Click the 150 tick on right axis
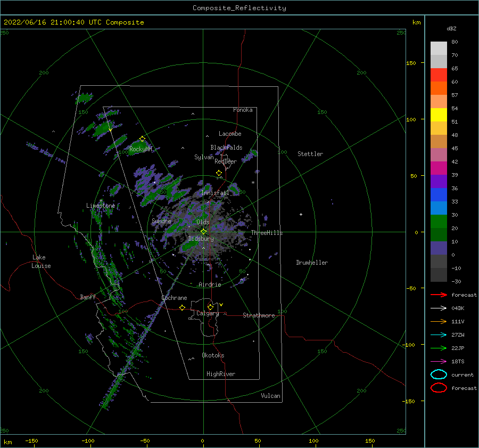Image resolution: width=479 pixels, height=448 pixels. 411,63
